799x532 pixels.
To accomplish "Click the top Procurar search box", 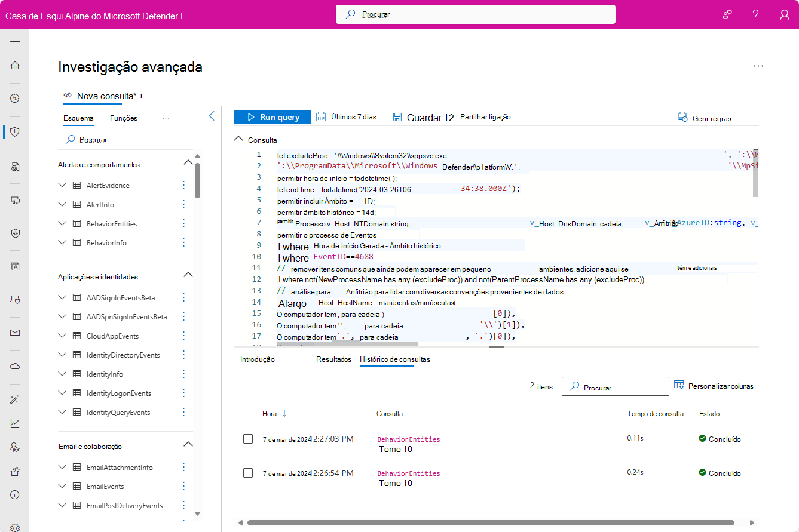I will [476, 14].
